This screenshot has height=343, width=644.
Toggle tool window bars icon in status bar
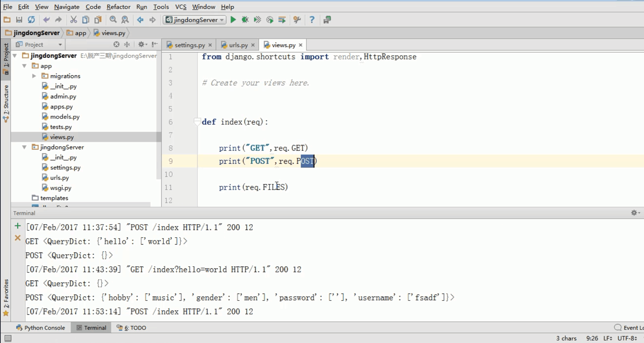[8, 339]
